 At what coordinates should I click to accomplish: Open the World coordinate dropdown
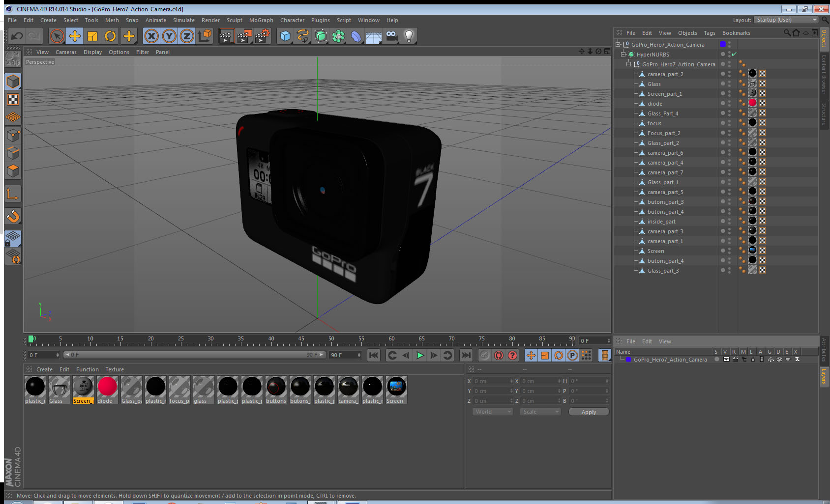click(x=493, y=412)
